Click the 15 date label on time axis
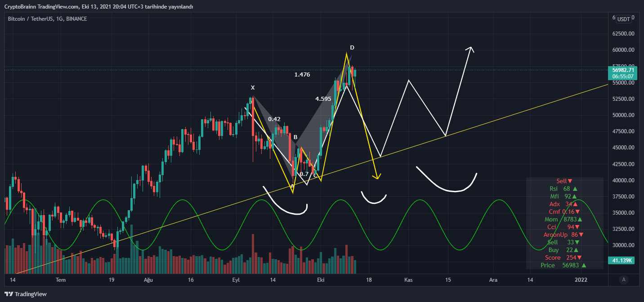This screenshot has width=644, height=302. (x=448, y=280)
